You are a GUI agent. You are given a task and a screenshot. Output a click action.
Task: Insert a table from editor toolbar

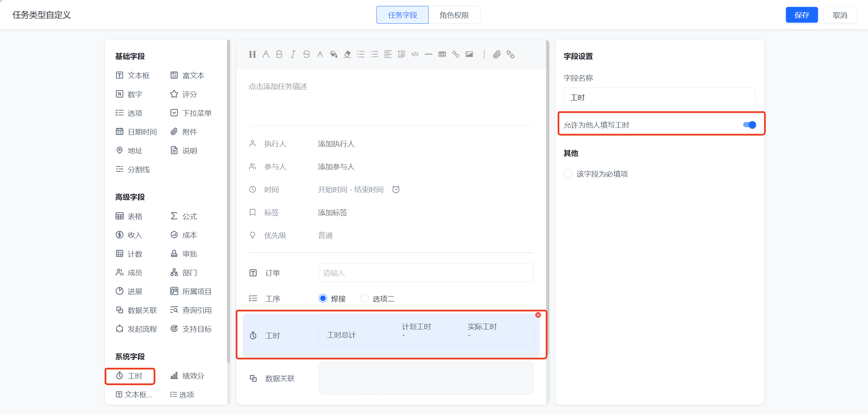coord(442,54)
